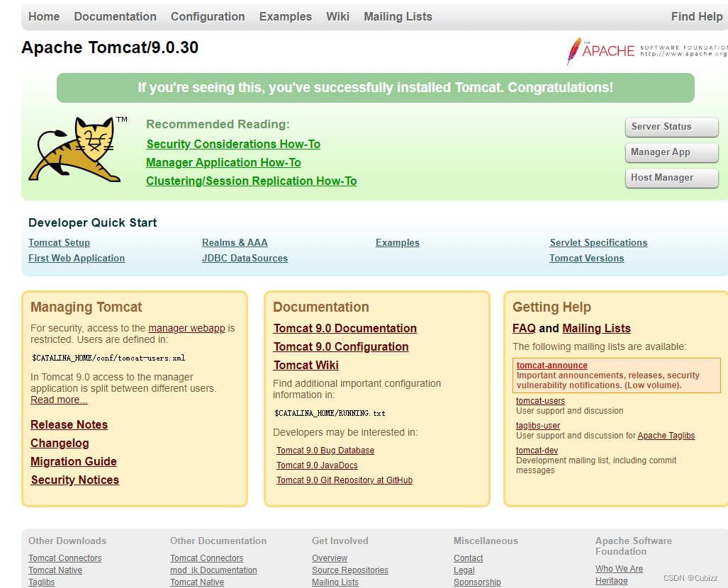Open Tomcat Connectors under Other Downloads

point(65,558)
